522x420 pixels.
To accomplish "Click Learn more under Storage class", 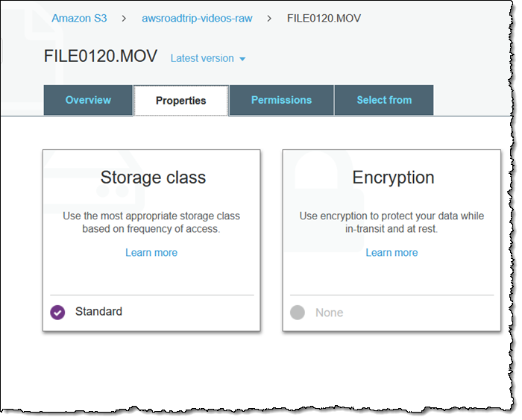I will point(151,253).
